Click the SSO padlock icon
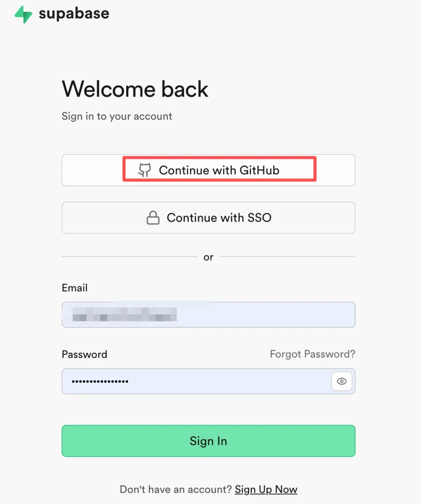 [153, 218]
